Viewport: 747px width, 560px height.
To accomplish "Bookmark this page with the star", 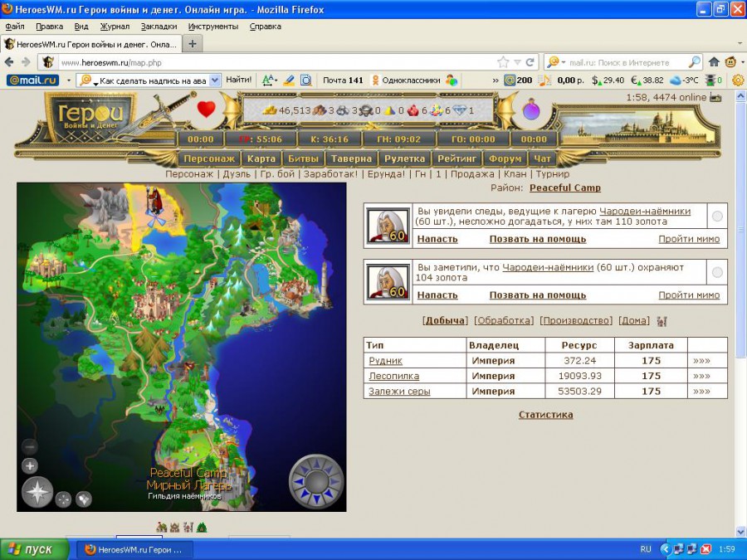I will point(503,62).
